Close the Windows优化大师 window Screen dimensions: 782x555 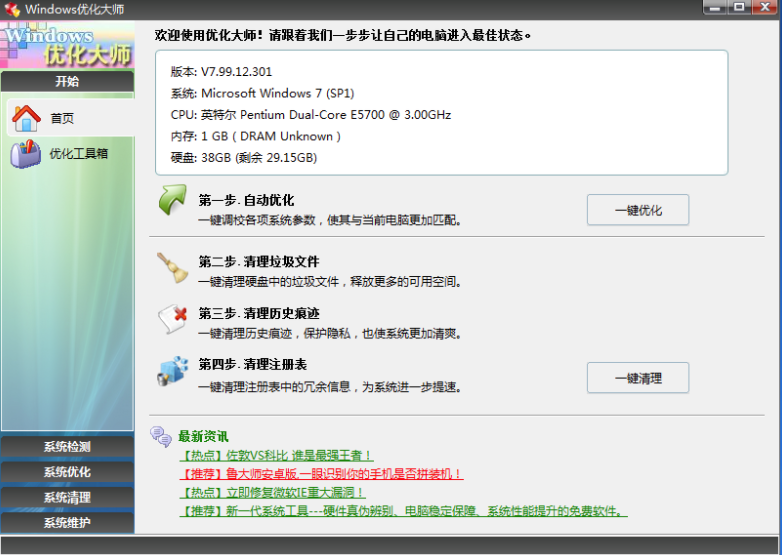pos(765,7)
